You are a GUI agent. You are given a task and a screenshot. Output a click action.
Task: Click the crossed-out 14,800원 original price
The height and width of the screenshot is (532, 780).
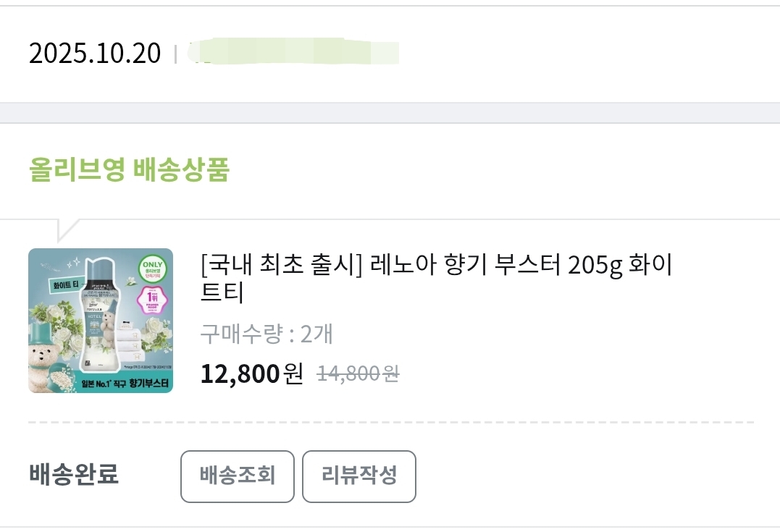[x=358, y=373]
